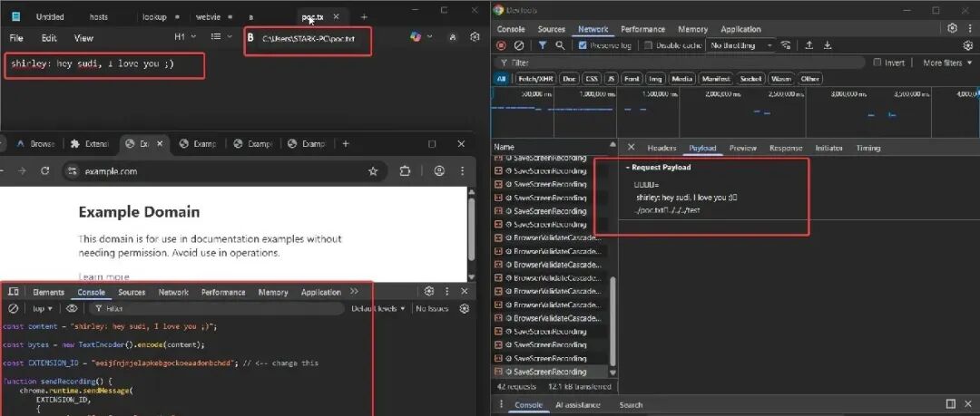The height and width of the screenshot is (416, 980).
Task: Reload the example.com page
Action: click(x=45, y=171)
